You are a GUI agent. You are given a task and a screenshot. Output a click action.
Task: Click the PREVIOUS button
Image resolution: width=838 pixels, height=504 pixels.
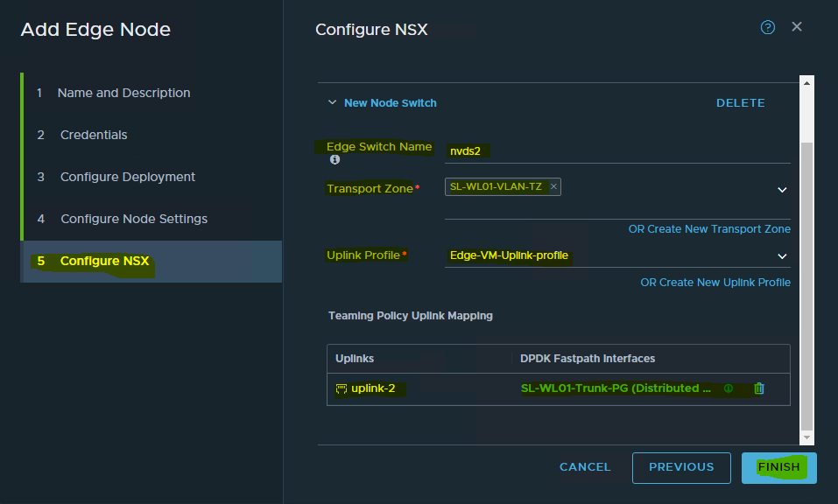tap(681, 468)
